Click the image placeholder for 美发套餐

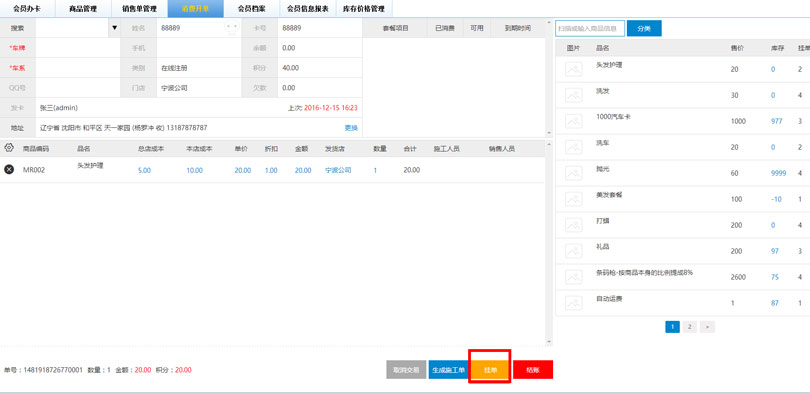pos(574,199)
